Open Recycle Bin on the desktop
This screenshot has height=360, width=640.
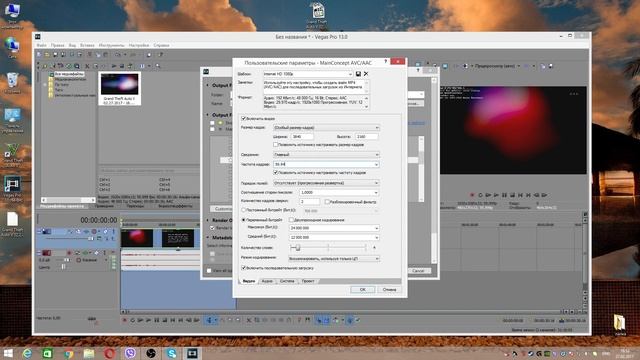tap(12, 83)
